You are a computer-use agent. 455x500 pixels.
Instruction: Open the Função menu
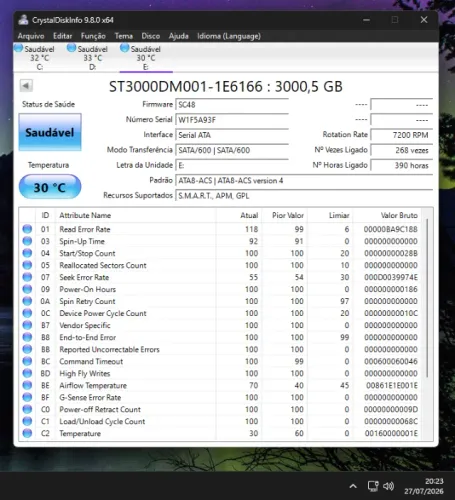pyautogui.click(x=93, y=36)
